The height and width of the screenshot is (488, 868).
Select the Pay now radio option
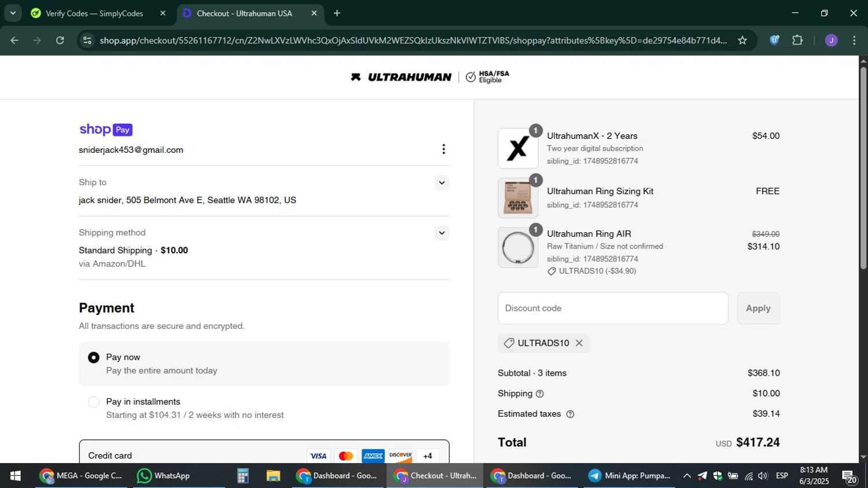[94, 358]
